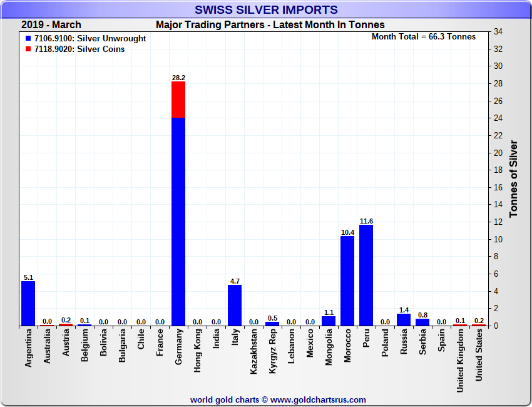Click the 'Month Total = 66.3 Tonnes' text

pyautogui.click(x=424, y=37)
